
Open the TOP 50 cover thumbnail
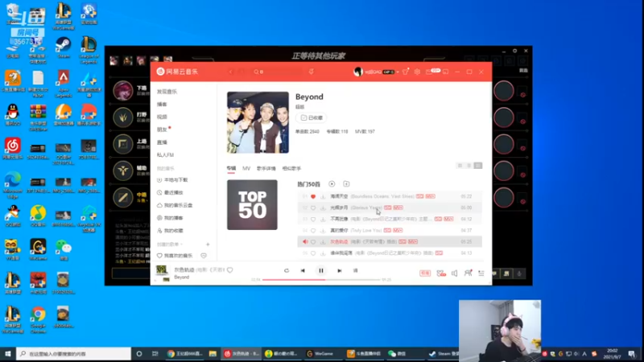[252, 205]
